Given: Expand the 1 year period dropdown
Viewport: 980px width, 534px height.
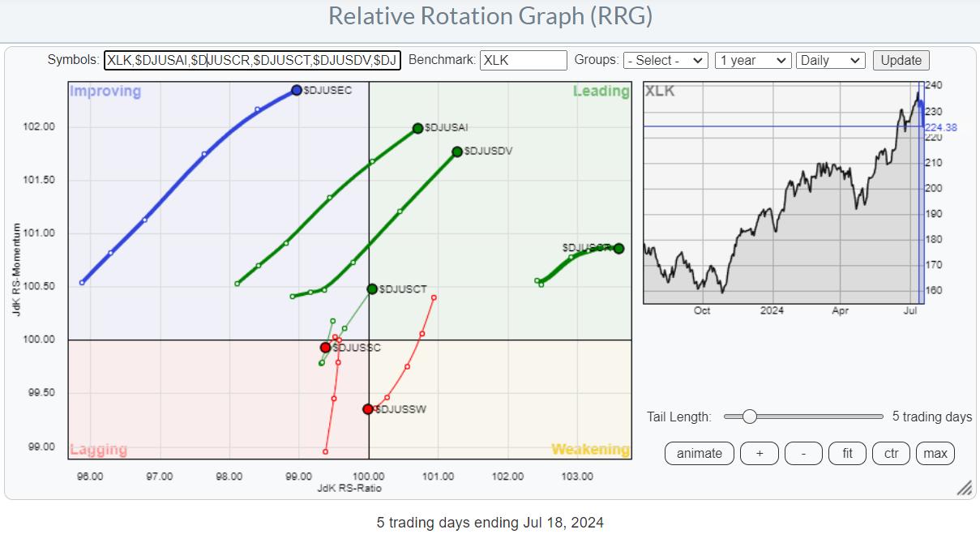Looking at the screenshot, I should (752, 60).
